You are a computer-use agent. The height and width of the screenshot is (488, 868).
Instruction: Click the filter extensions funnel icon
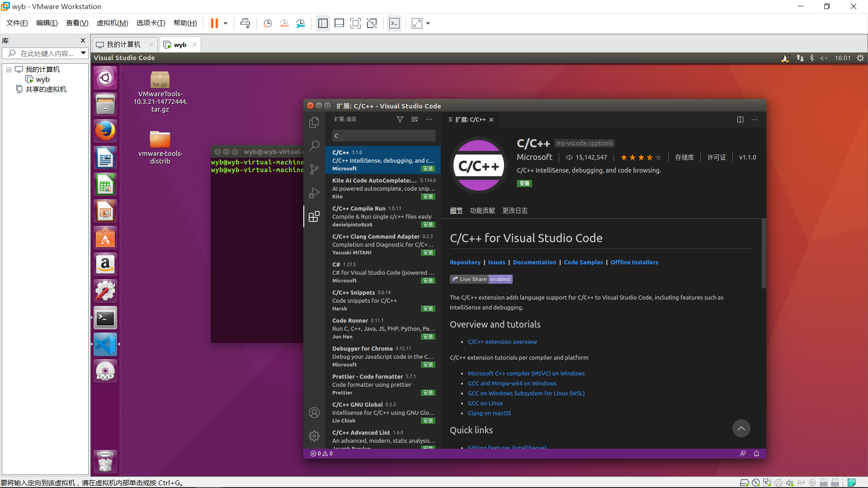[400, 119]
